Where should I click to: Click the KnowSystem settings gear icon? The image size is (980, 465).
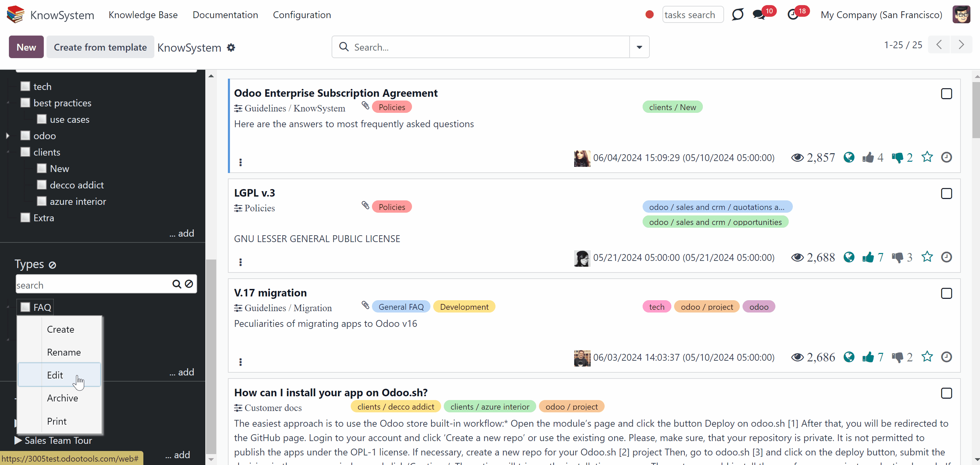click(x=231, y=48)
